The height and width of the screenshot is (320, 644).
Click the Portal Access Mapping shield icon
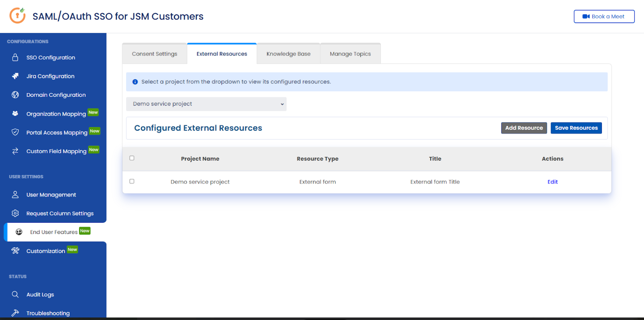15,132
